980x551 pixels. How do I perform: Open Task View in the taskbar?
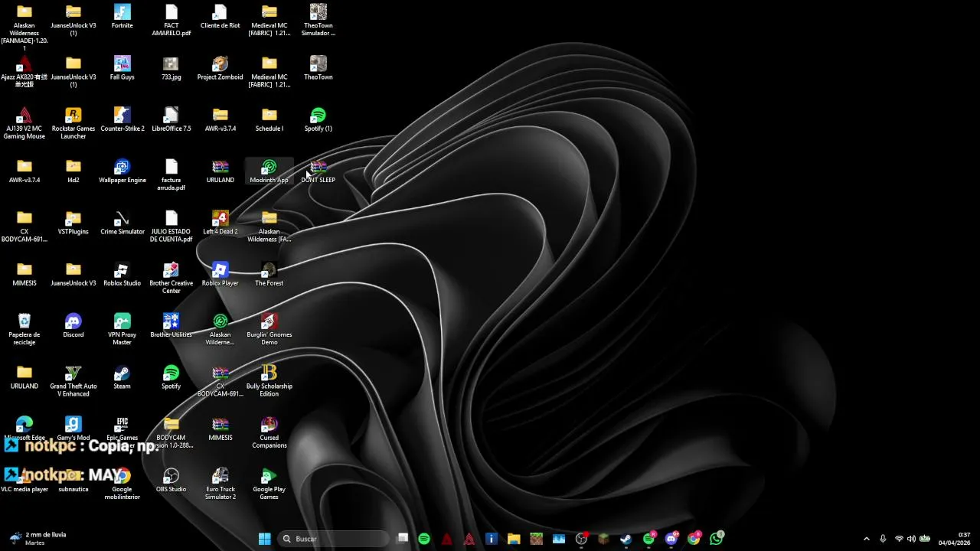[x=402, y=539]
